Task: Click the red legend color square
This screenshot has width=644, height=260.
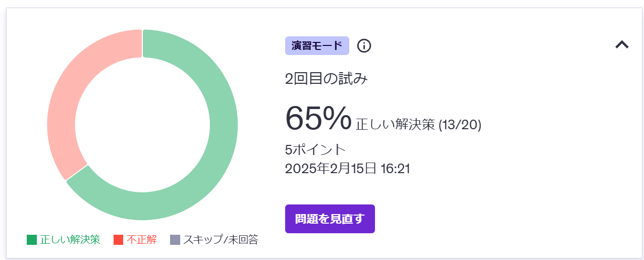Action: tap(119, 240)
